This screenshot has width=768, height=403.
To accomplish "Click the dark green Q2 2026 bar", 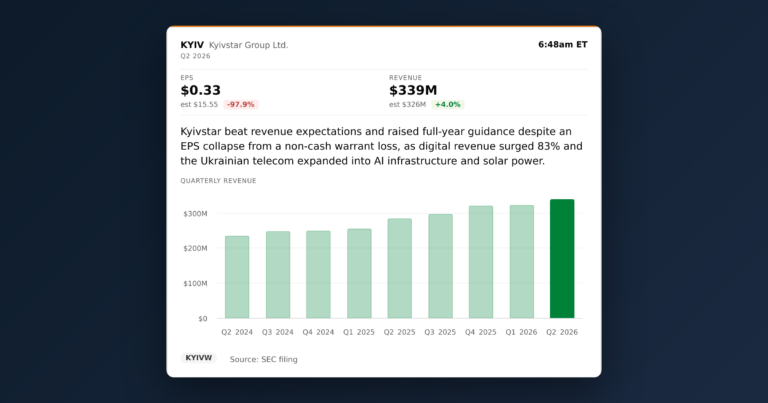I will [562, 259].
